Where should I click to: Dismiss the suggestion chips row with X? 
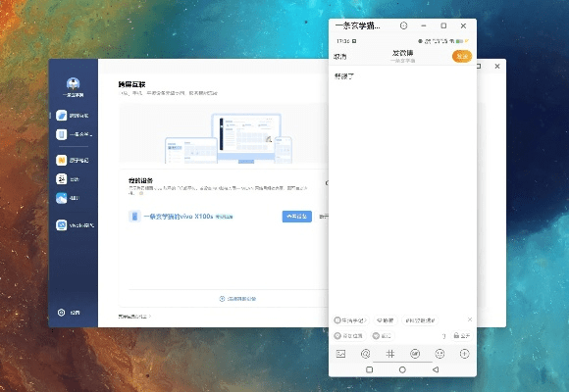[x=470, y=319]
